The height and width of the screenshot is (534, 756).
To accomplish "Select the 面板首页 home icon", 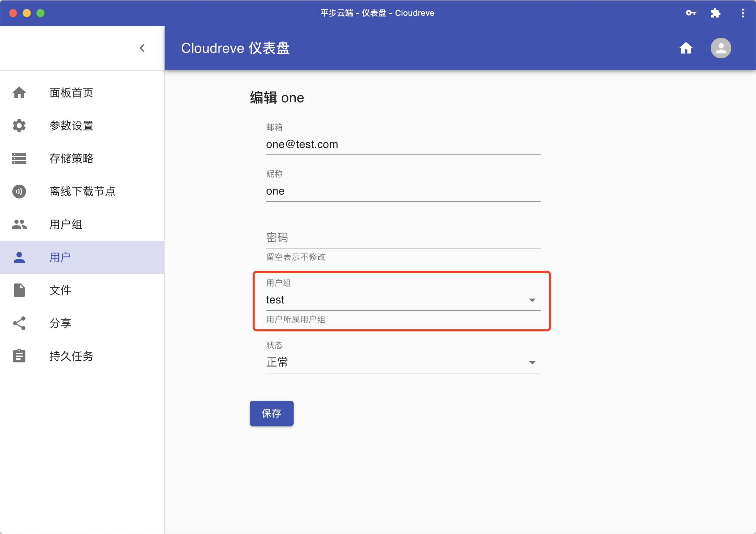I will pos(19,93).
